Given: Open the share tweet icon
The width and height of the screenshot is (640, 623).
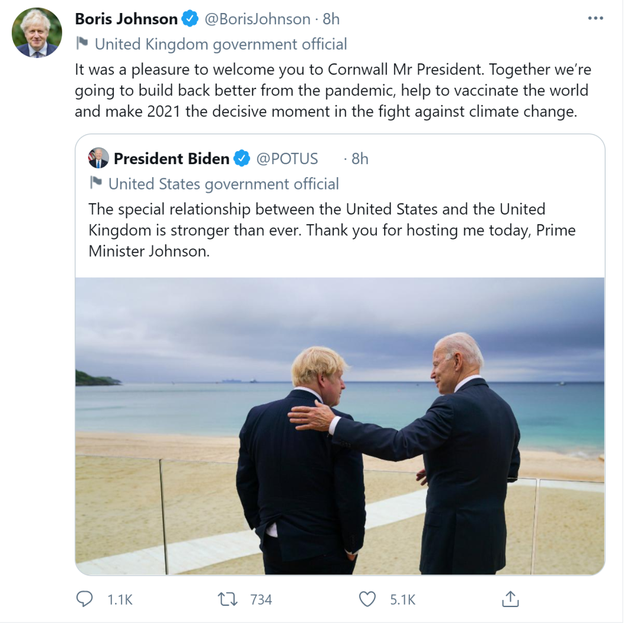Looking at the screenshot, I should [x=510, y=598].
